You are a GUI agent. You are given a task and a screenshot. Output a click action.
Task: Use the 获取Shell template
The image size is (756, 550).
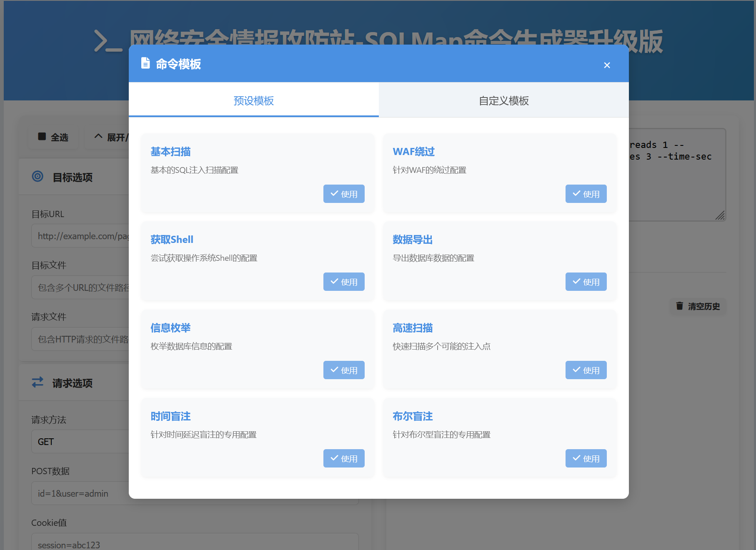[x=344, y=282]
